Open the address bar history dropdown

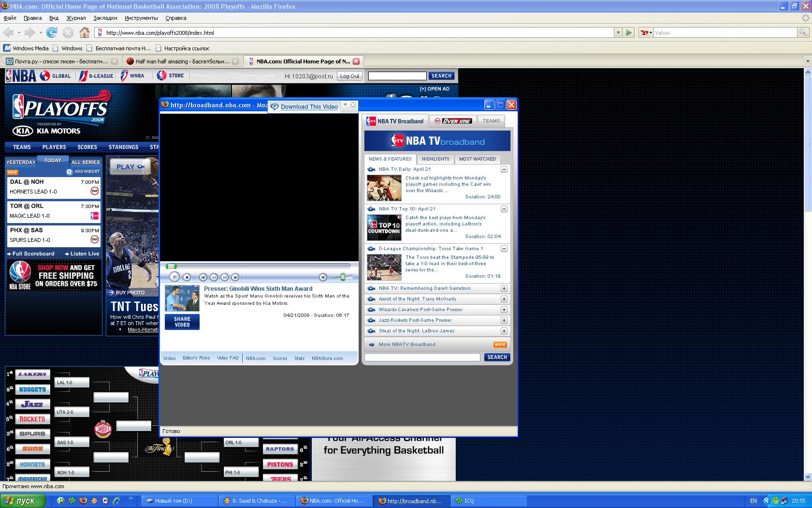[x=618, y=32]
